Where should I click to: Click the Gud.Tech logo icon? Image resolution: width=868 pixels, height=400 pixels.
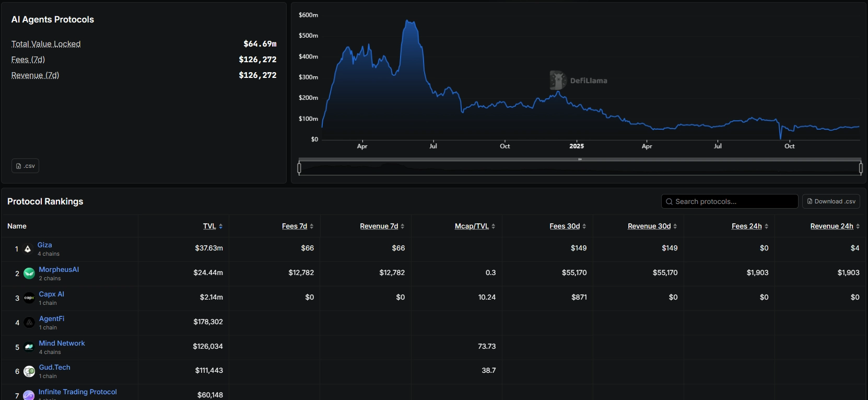(x=29, y=371)
